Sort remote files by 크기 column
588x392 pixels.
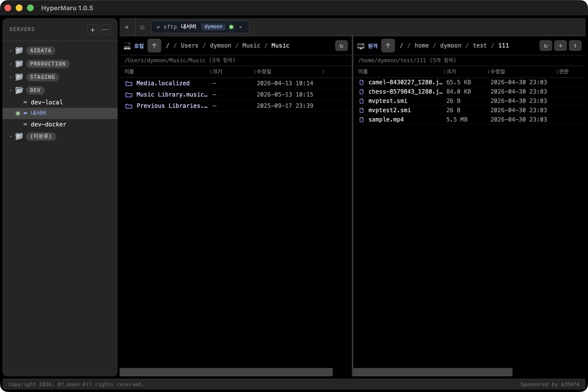point(451,72)
